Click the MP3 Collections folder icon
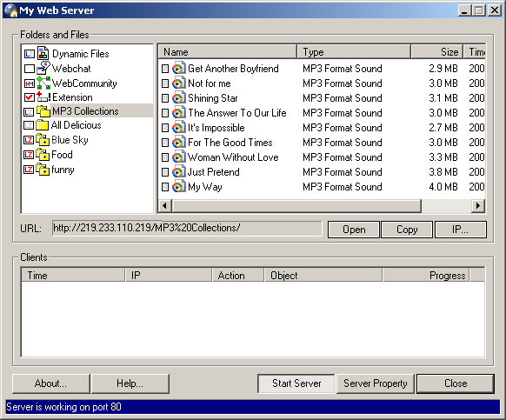The width and height of the screenshot is (506, 420). coord(43,111)
